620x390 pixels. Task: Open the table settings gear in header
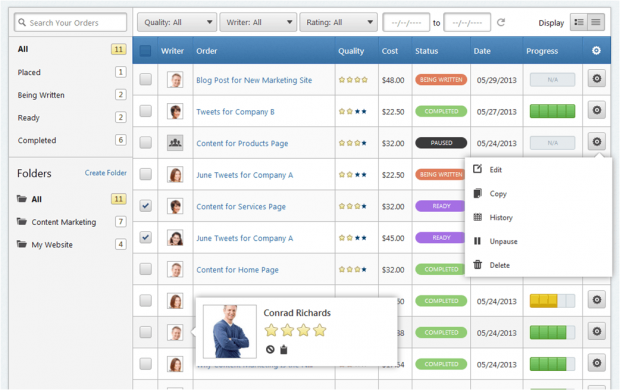[x=596, y=51]
